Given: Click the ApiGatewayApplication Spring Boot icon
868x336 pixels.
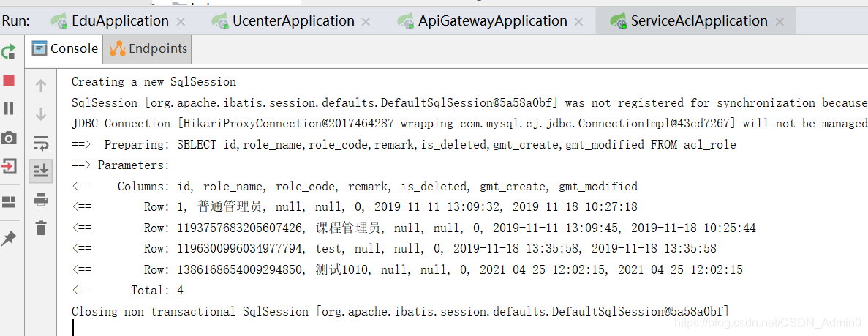Looking at the screenshot, I should (x=404, y=22).
